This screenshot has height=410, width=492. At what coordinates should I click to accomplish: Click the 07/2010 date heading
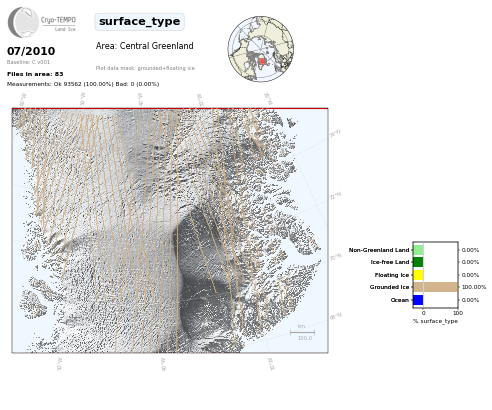coord(31,51)
